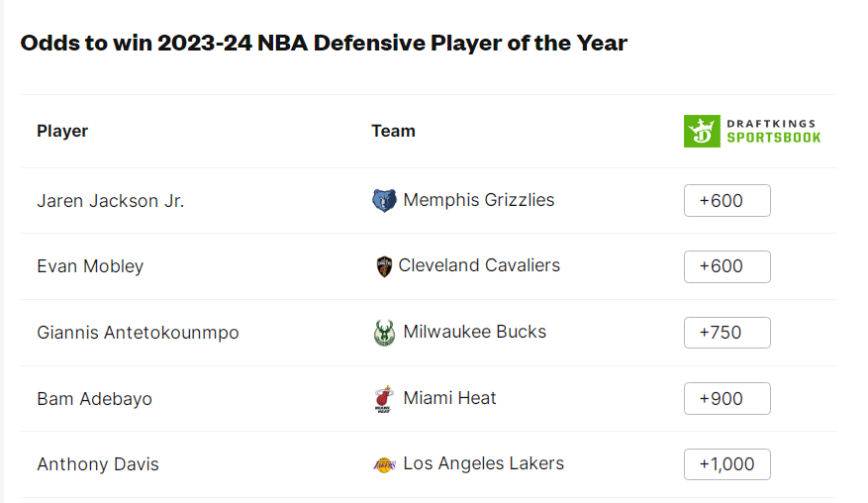Pick Giannis Antetokounmpo +750 odds
868x503 pixels.
[x=726, y=333]
